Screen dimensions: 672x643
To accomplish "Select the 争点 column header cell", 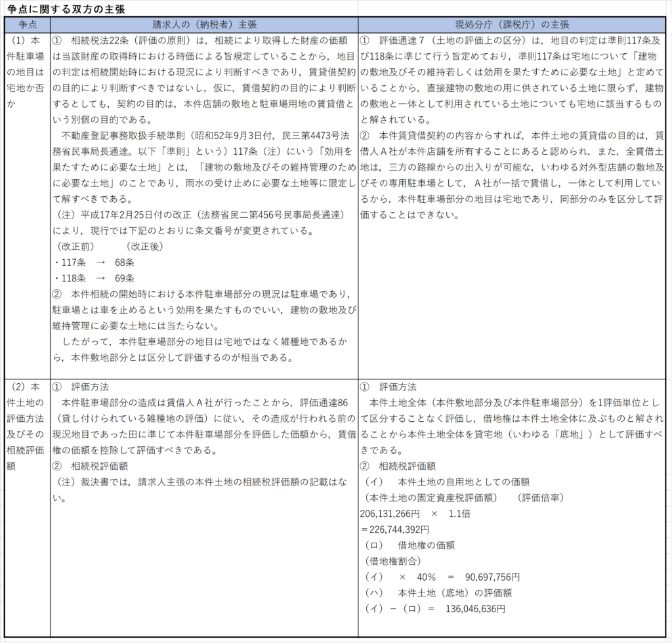I will coord(28,24).
